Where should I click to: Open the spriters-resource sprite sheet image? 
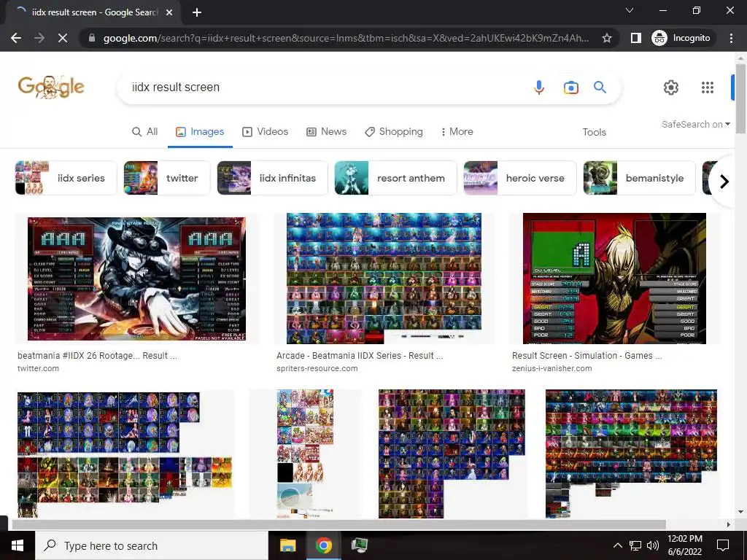coord(384,279)
